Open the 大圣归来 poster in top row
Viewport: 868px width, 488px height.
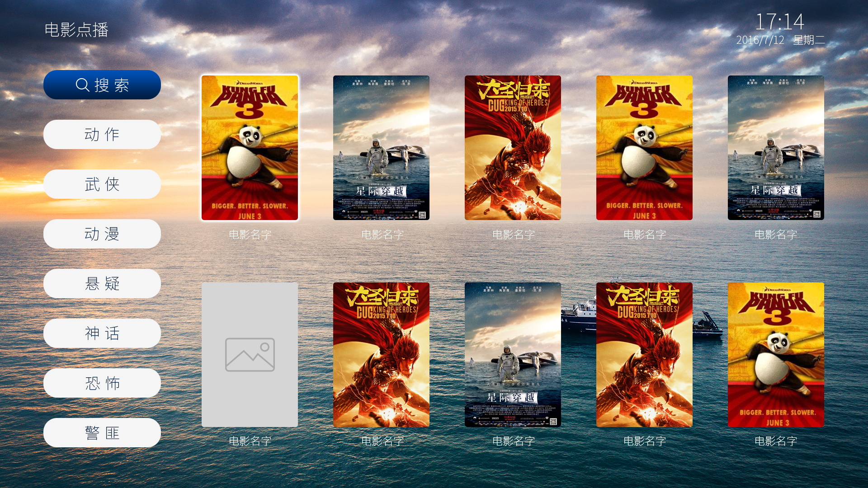point(513,148)
